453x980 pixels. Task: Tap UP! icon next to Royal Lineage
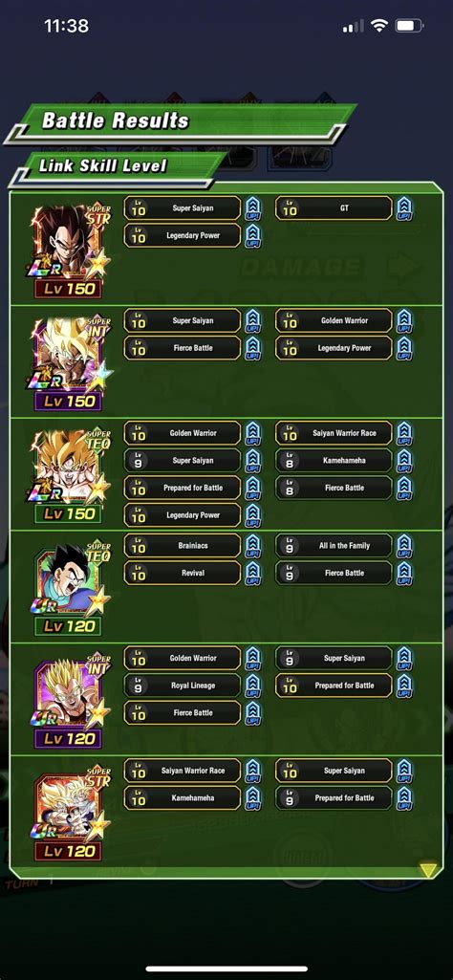pos(253,686)
